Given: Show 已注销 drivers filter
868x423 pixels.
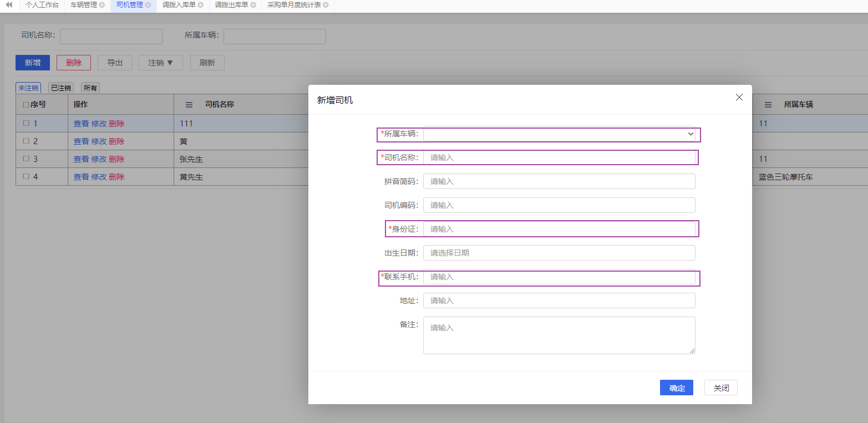Looking at the screenshot, I should 60,88.
